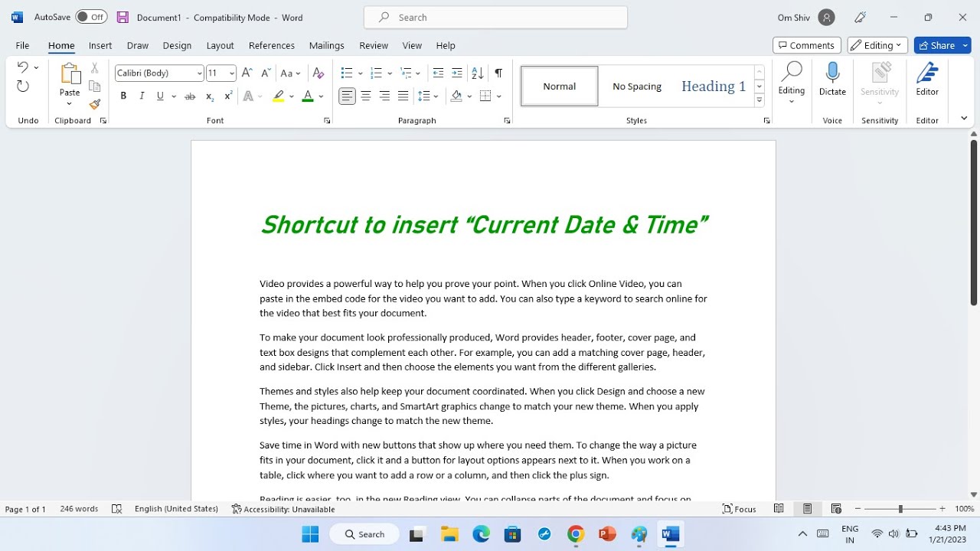
Task: Open Read Mode view in status bar
Action: pyautogui.click(x=779, y=509)
